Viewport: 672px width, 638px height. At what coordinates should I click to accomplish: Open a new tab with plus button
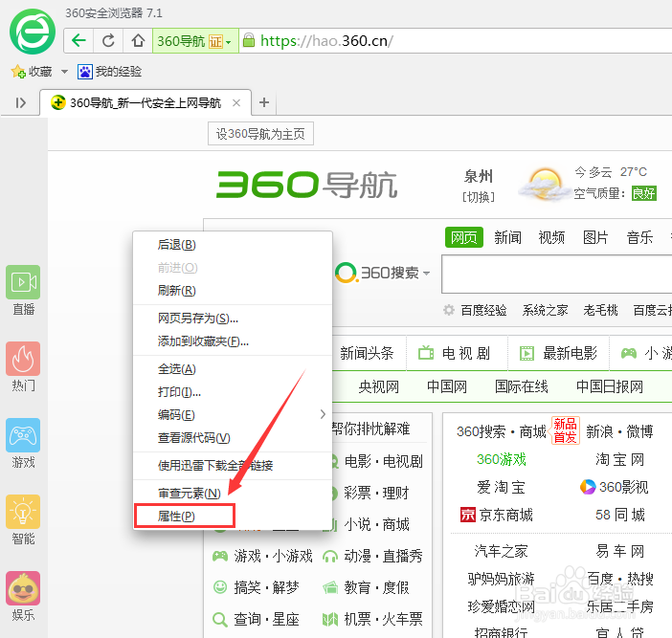point(264,102)
